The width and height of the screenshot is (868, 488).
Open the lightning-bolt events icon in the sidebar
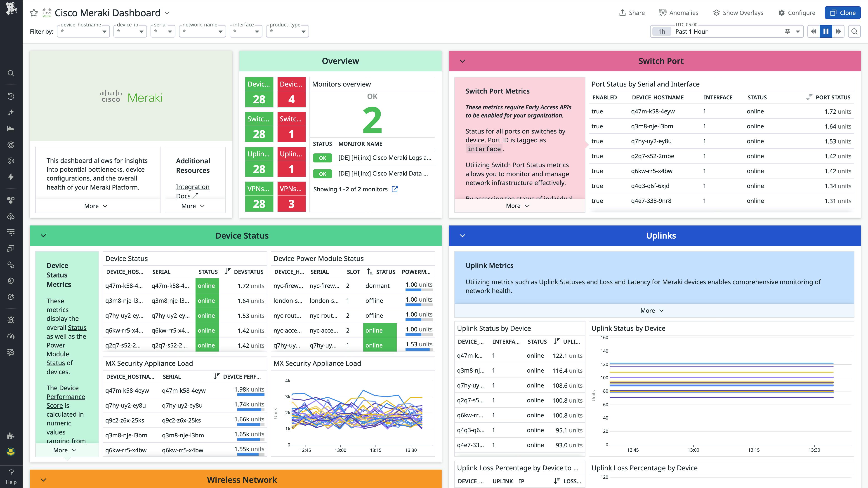click(x=11, y=176)
